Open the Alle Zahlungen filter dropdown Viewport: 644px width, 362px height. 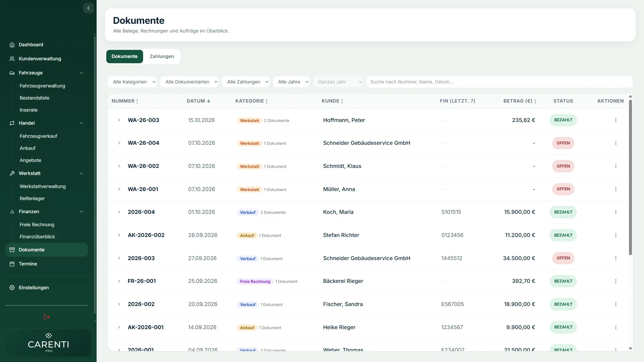(x=246, y=82)
